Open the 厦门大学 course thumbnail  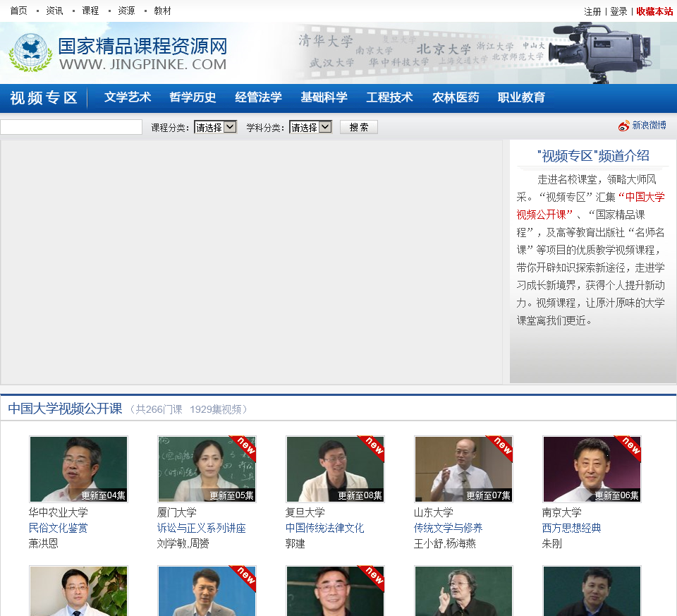click(207, 469)
